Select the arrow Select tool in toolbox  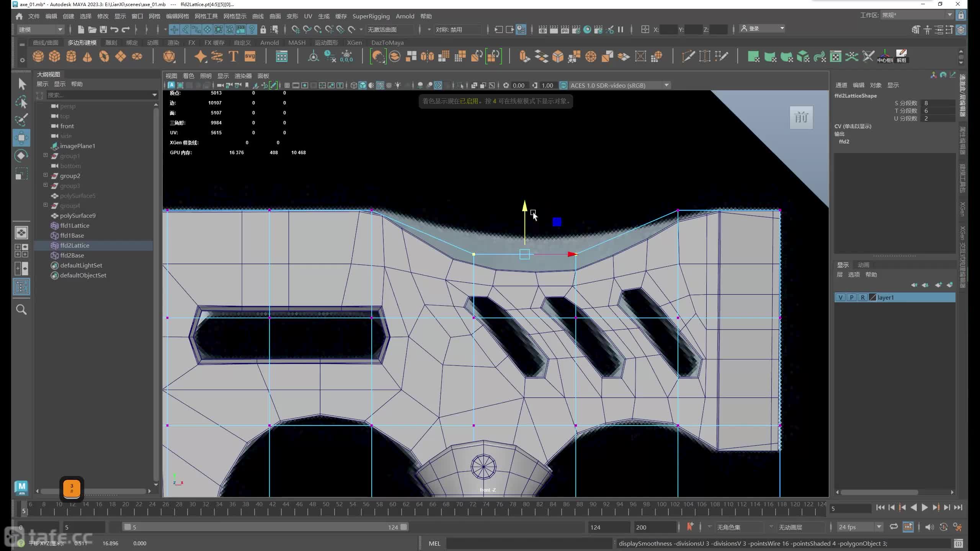(22, 84)
